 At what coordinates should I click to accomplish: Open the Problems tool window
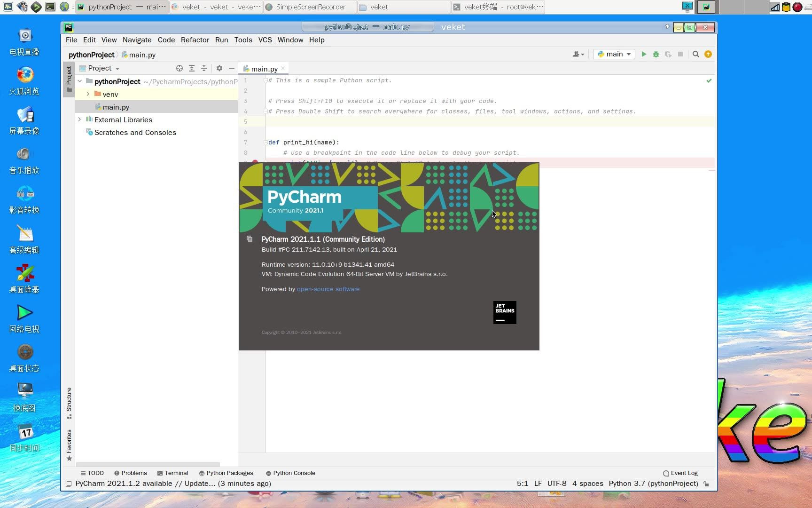[x=130, y=473]
